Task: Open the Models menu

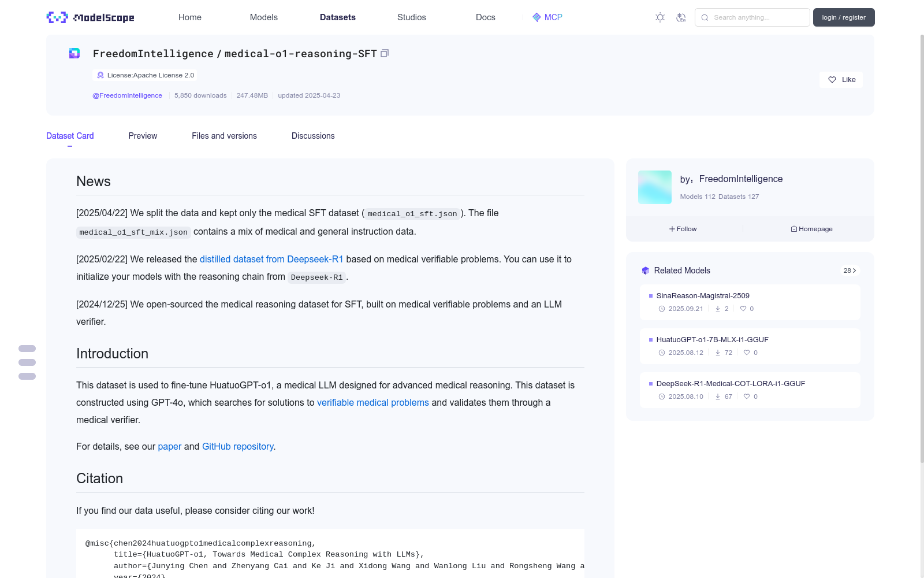Action: click(264, 17)
